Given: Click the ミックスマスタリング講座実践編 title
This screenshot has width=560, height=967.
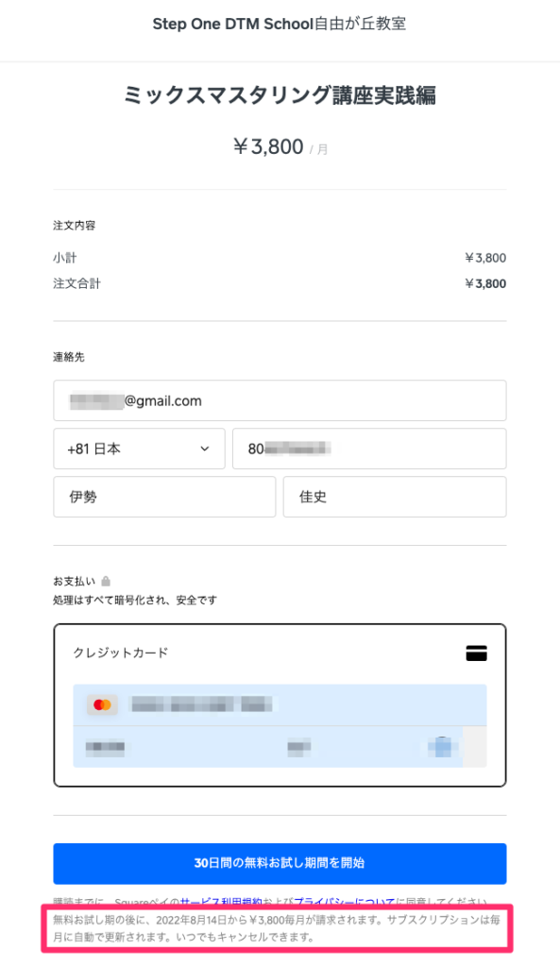Looking at the screenshot, I should tap(280, 95).
